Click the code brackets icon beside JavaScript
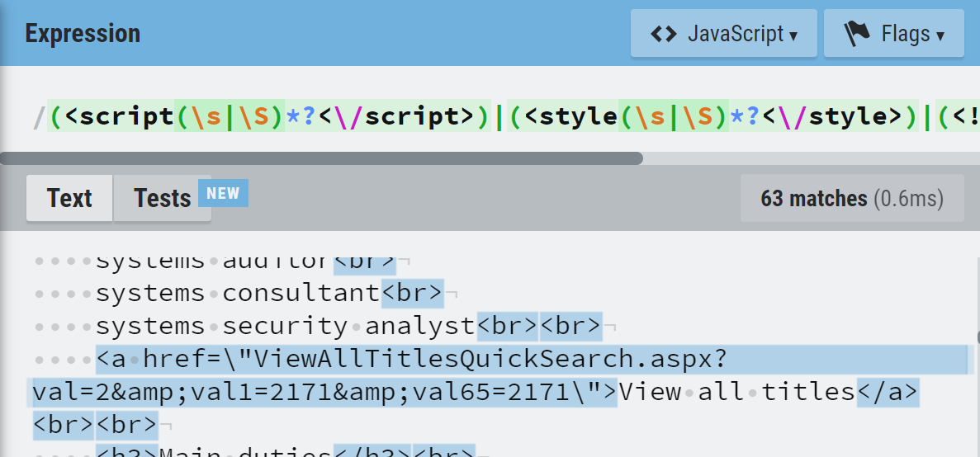The height and width of the screenshot is (457, 980). click(x=663, y=34)
